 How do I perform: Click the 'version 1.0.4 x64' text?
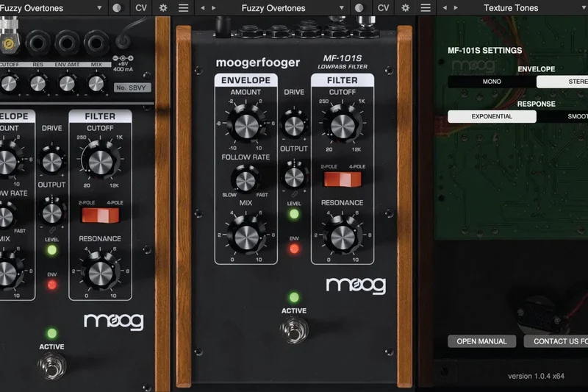(x=537, y=376)
